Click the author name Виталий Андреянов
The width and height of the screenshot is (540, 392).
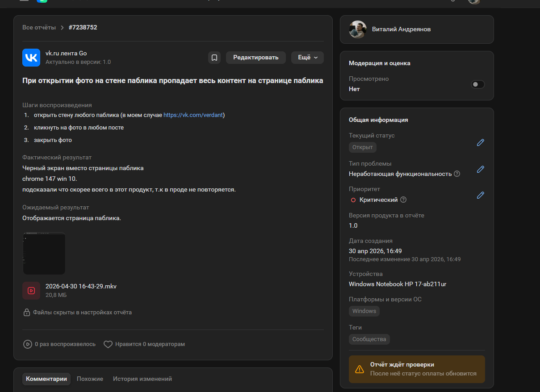point(402,29)
